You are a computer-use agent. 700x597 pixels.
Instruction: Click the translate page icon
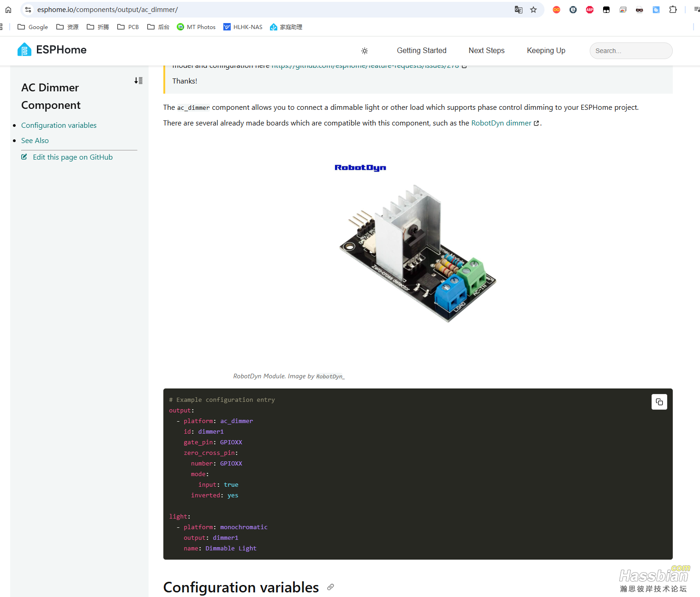point(519,10)
